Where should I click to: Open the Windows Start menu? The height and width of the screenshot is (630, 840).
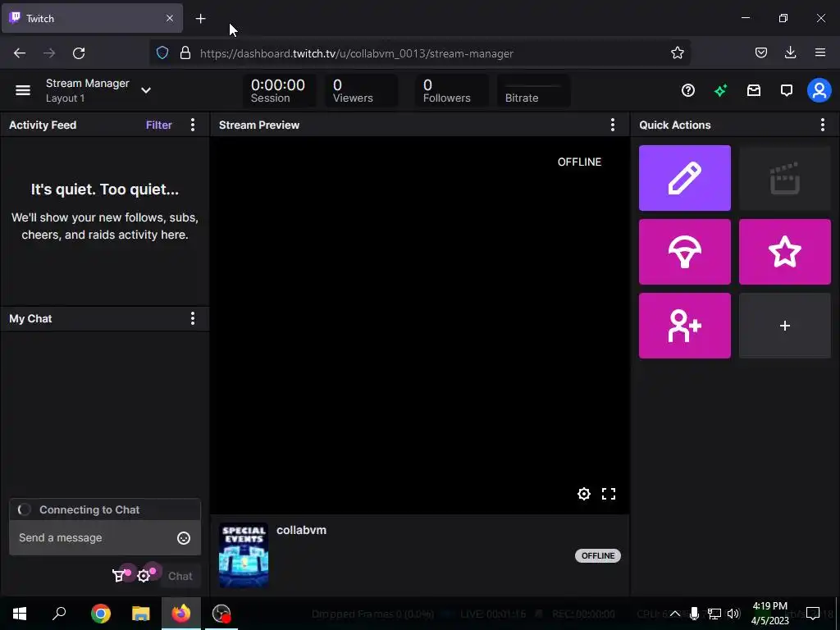point(20,614)
